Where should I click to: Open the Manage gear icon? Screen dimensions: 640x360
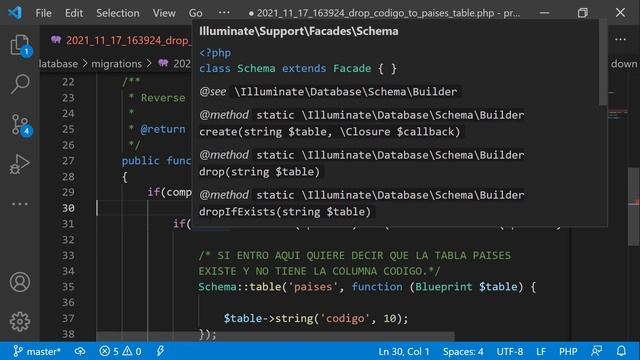click(20, 322)
